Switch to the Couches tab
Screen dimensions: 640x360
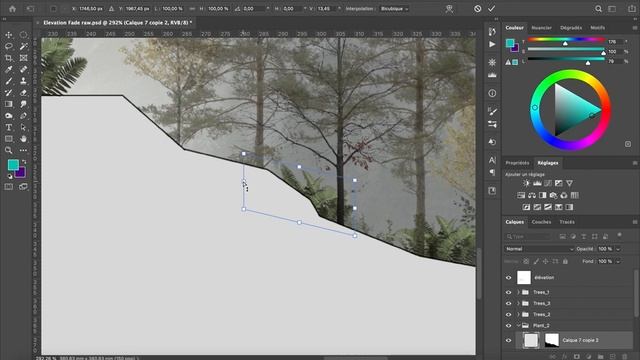pyautogui.click(x=541, y=222)
